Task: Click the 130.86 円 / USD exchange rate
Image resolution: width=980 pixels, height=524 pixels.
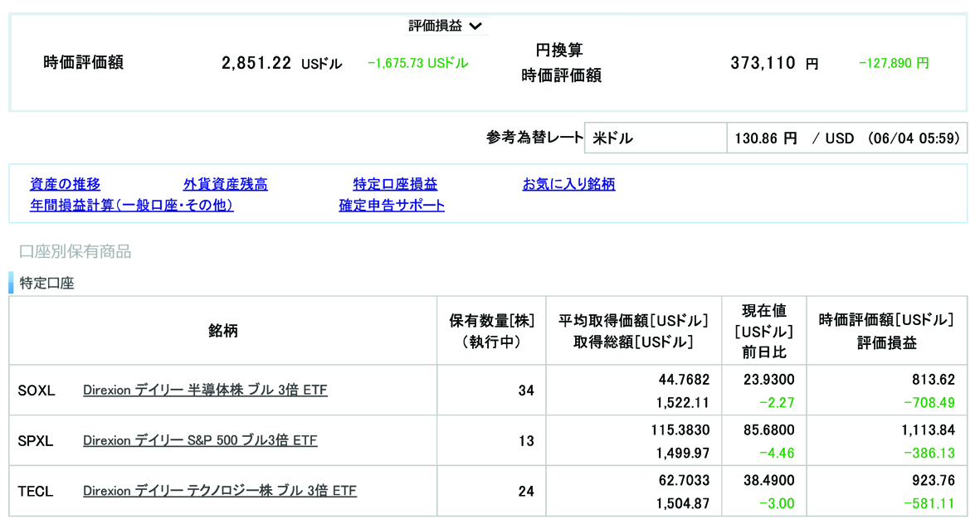Action: (847, 138)
